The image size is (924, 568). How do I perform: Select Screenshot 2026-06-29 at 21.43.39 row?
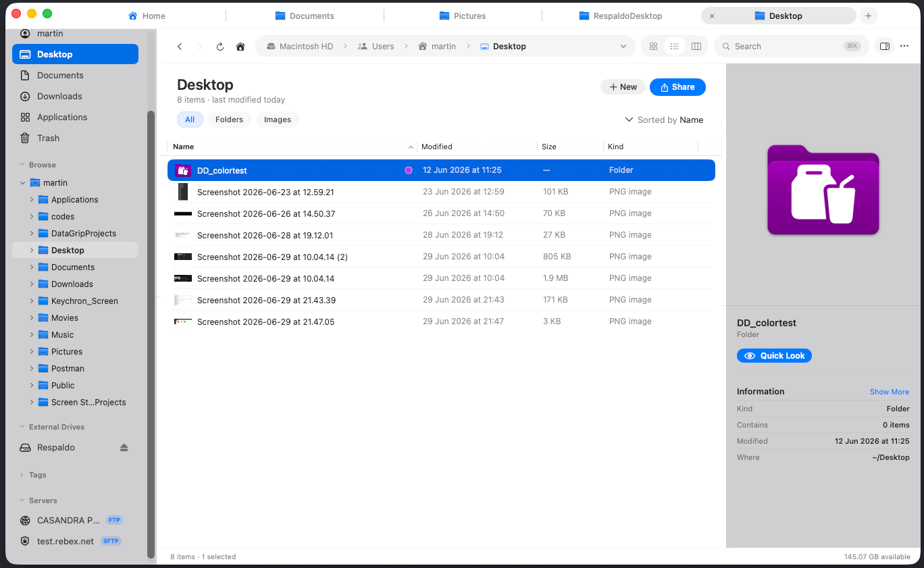pos(441,300)
